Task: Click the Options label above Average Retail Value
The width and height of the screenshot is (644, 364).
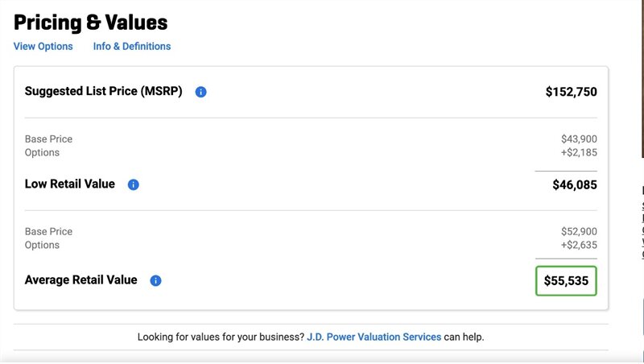Action: click(x=42, y=245)
